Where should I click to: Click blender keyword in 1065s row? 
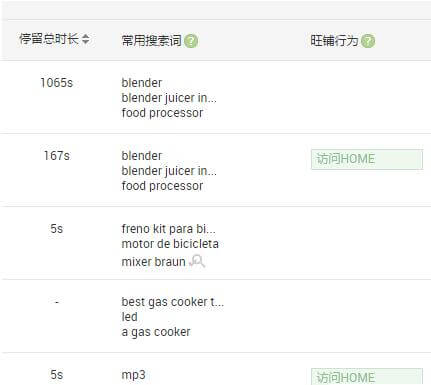click(x=142, y=83)
